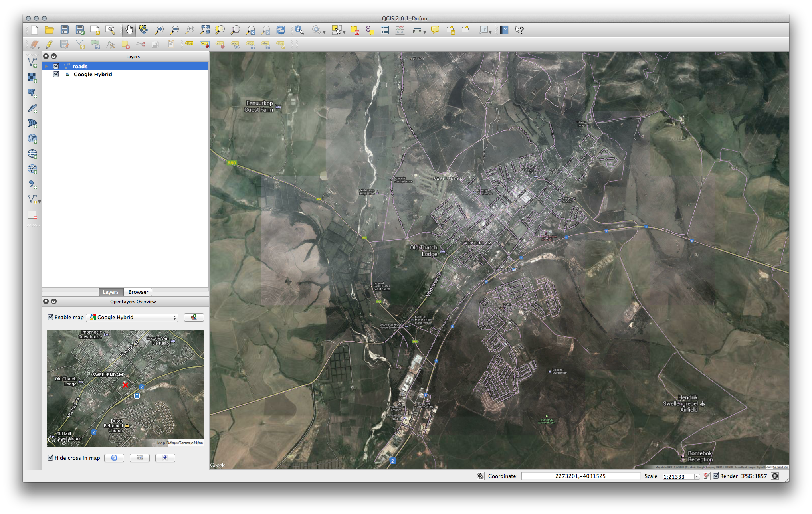Click the Save Project floppy icon
Viewport: 812px width, 514px height.
tap(65, 30)
